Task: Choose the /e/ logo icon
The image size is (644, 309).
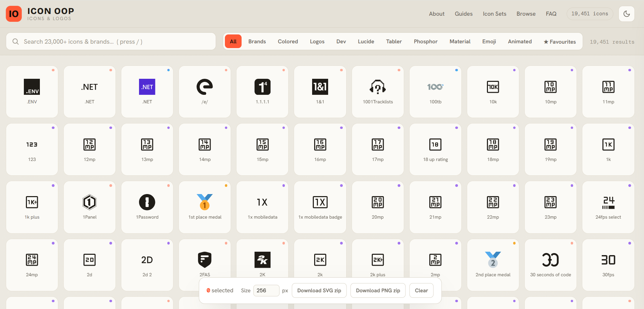Action: click(x=205, y=92)
